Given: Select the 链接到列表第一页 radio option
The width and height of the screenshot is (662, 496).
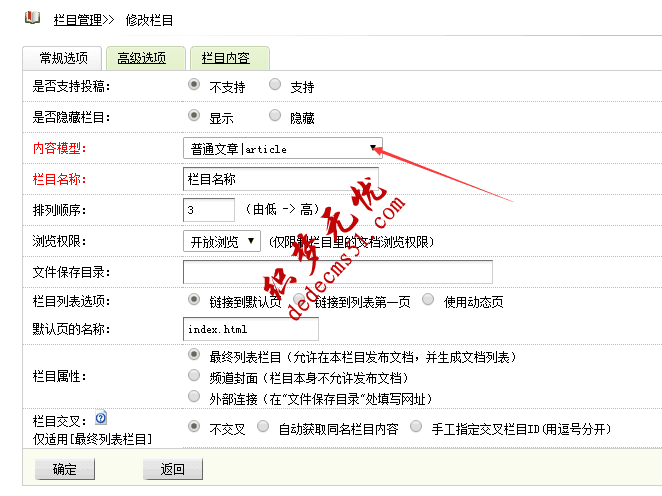Looking at the screenshot, I should click(x=298, y=299).
